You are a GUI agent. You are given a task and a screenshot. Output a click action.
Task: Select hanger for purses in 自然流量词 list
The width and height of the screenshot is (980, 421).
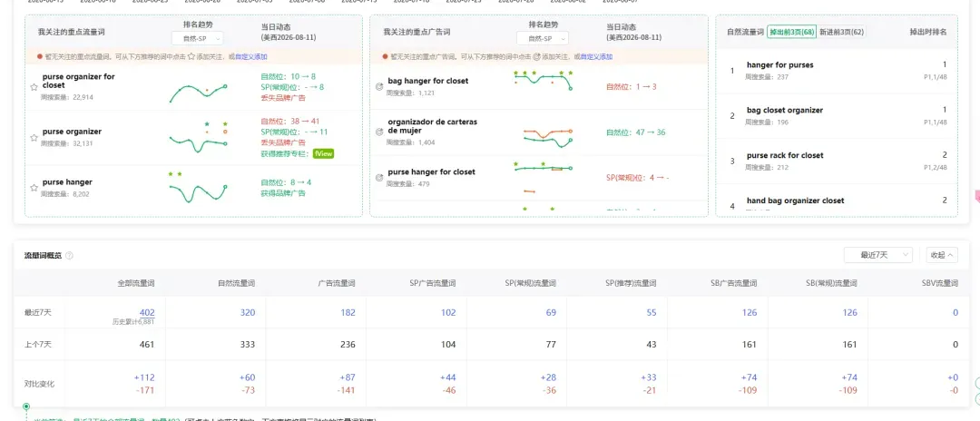780,65
